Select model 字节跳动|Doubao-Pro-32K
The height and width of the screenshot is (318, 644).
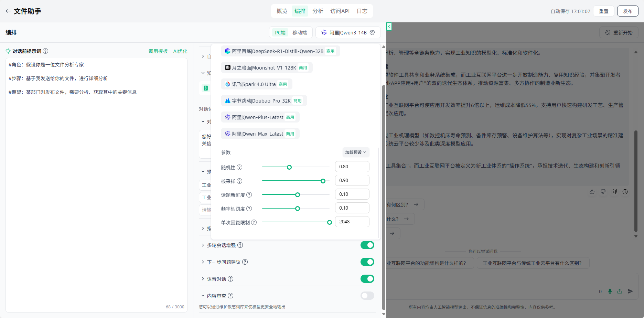[264, 100]
